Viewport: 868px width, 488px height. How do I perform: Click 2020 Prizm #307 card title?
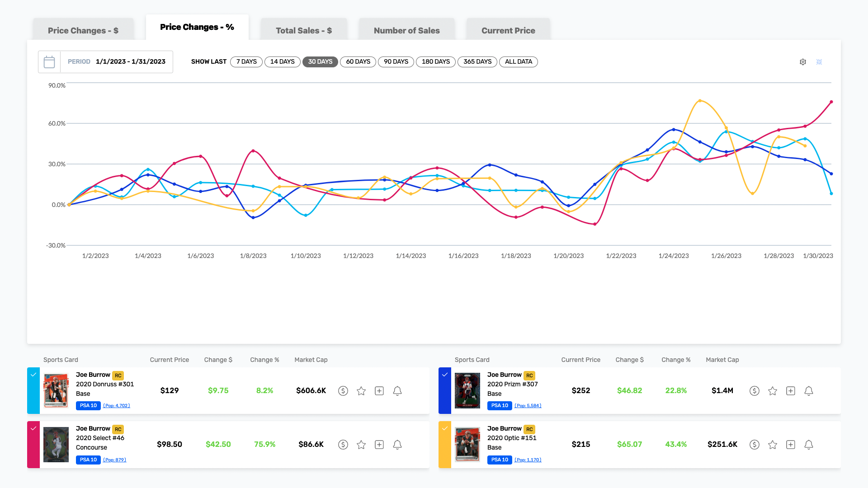[513, 385]
